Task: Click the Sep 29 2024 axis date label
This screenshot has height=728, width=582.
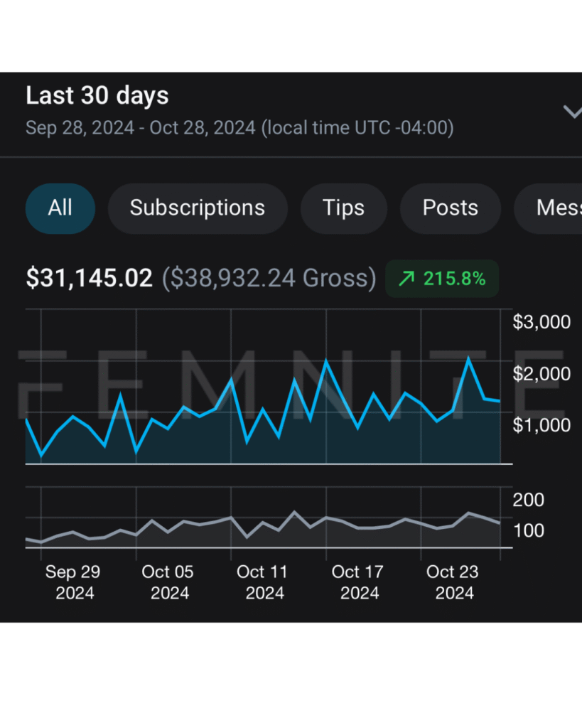Action: click(73, 582)
